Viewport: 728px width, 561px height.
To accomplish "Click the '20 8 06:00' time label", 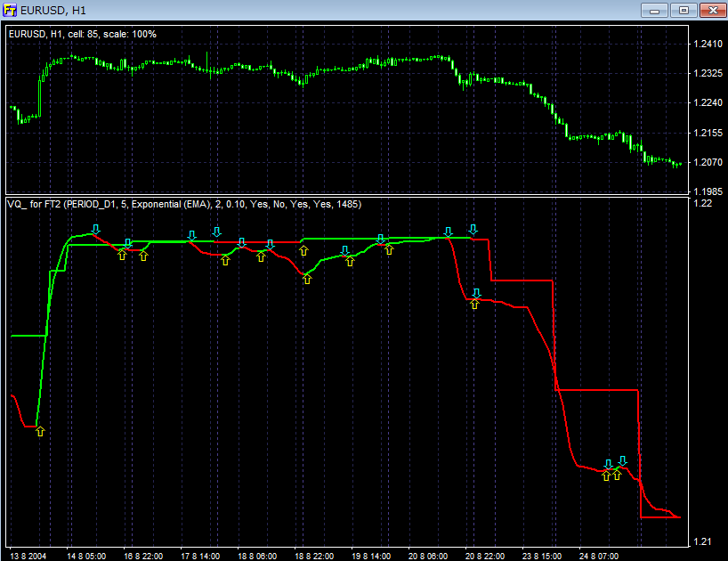I will pyautogui.click(x=428, y=556).
